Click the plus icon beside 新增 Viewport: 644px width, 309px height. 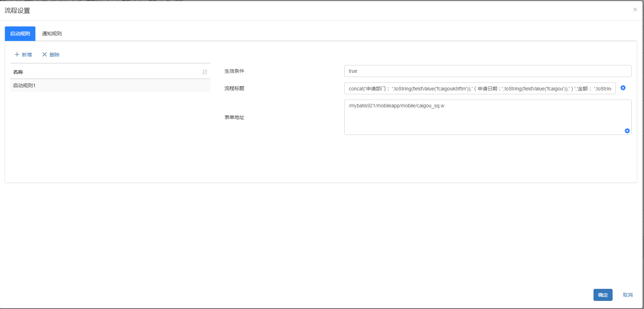coord(17,54)
